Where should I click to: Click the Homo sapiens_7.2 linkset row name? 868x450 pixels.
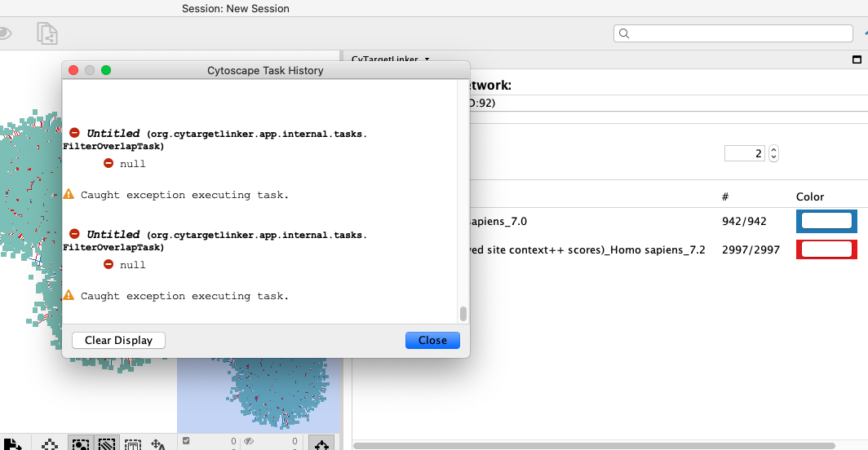pyautogui.click(x=587, y=249)
